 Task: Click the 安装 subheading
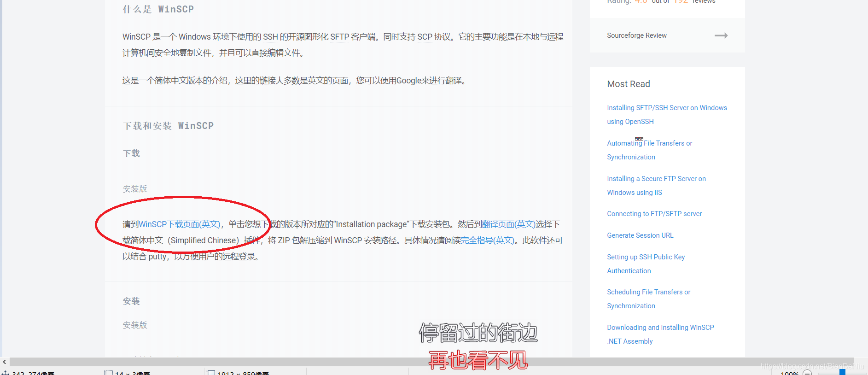tap(131, 301)
